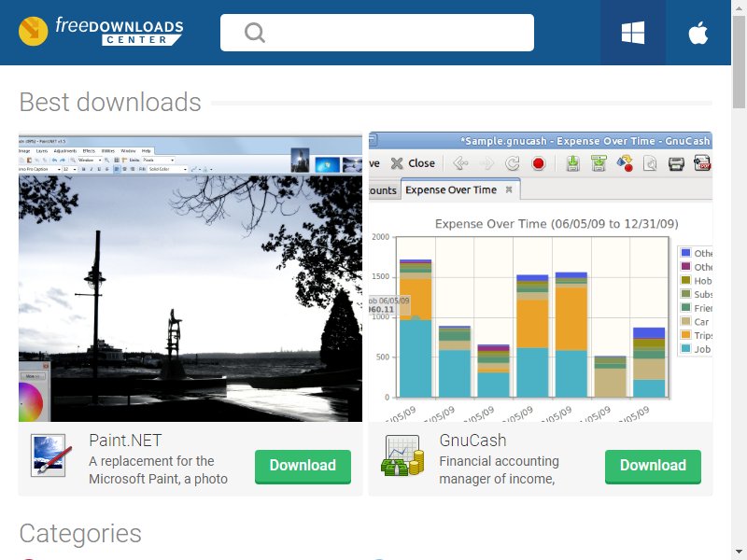Image resolution: width=747 pixels, height=560 pixels.
Task: Switch to Mac downloads via the Apple logo
Action: click(x=698, y=33)
